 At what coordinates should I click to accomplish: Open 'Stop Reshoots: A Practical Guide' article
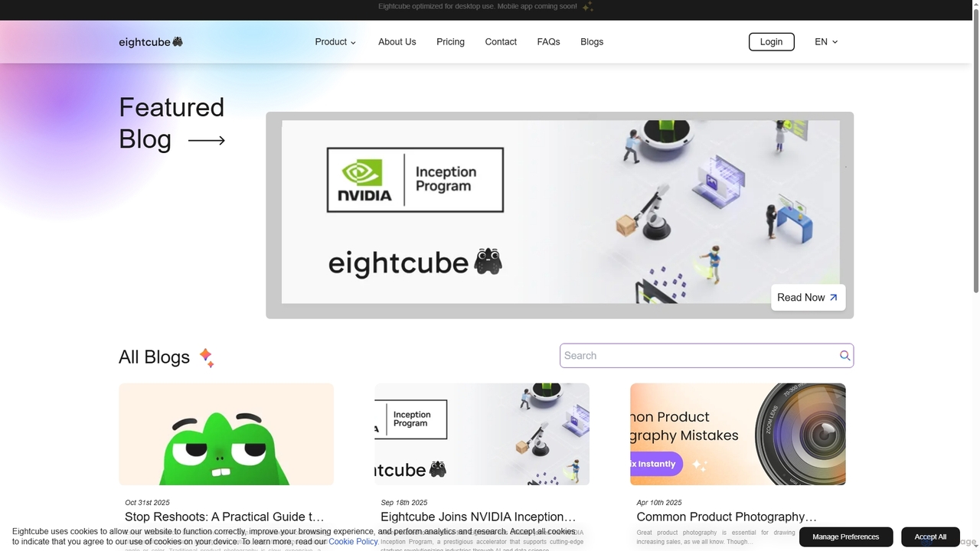click(224, 517)
